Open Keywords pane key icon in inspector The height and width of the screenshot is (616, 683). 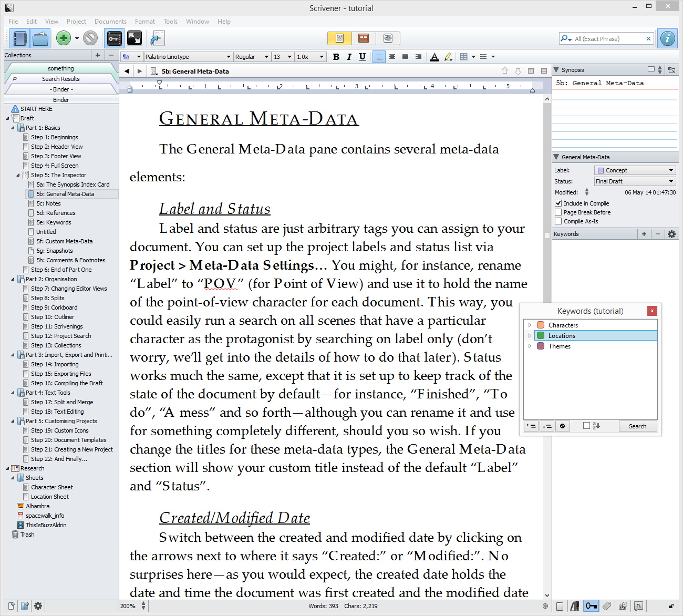[x=591, y=606]
